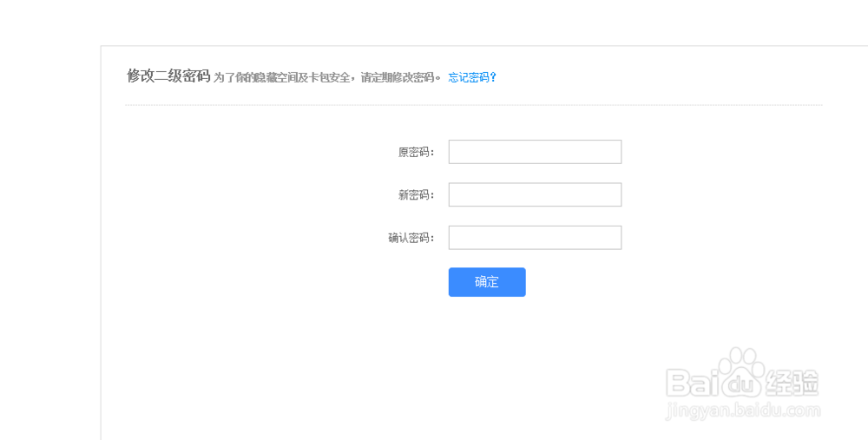Click the 确认密码 label text
The width and height of the screenshot is (868, 440).
(x=411, y=238)
